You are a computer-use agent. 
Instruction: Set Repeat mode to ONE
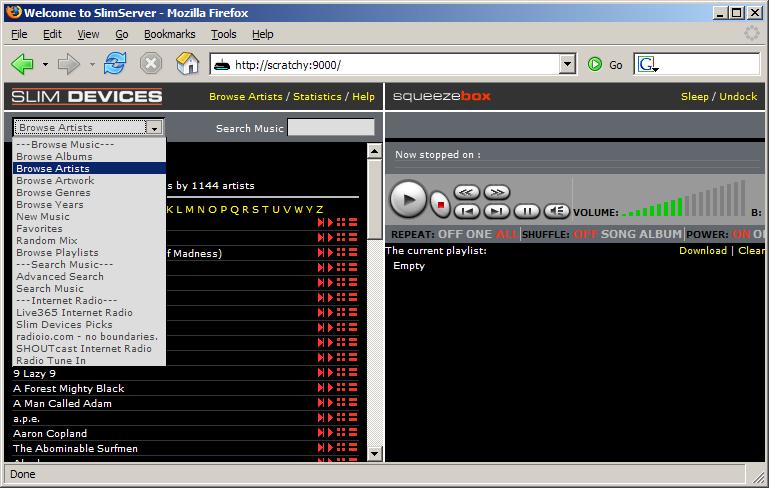tap(479, 234)
